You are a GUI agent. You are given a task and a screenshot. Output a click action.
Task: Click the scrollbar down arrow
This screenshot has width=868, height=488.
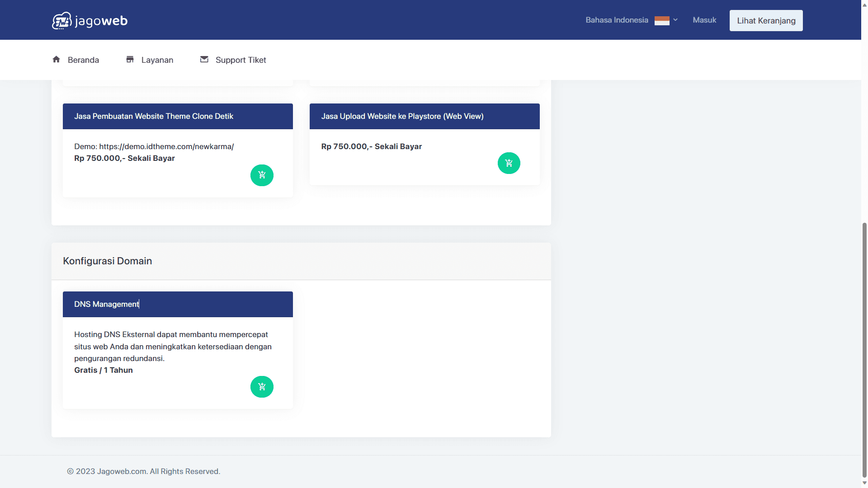pos(864,483)
